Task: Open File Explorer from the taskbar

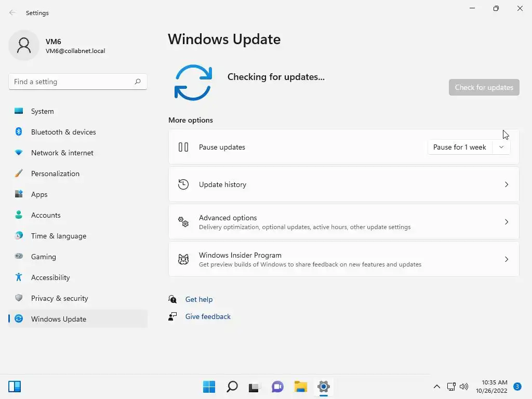Action: coord(301,387)
